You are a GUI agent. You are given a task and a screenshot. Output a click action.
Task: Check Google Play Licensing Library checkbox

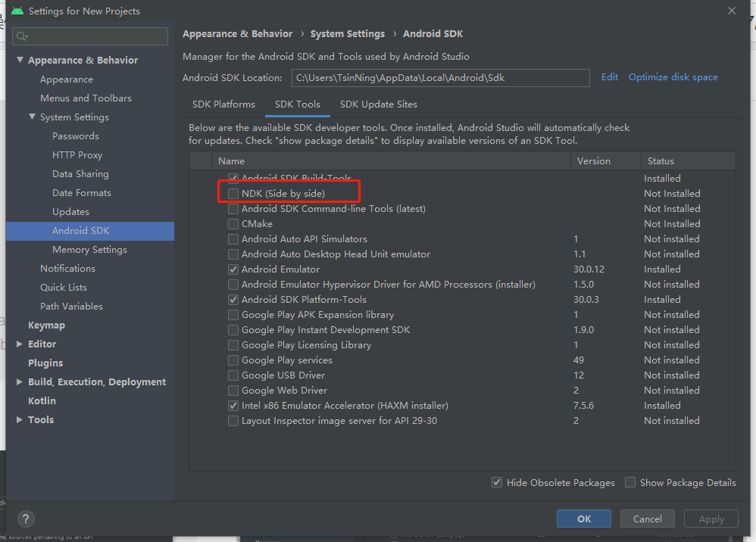pyautogui.click(x=233, y=345)
